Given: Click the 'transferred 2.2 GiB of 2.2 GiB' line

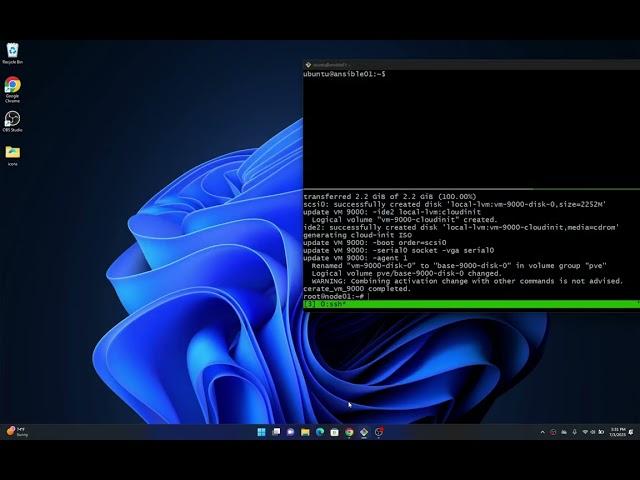Looking at the screenshot, I should point(390,196).
